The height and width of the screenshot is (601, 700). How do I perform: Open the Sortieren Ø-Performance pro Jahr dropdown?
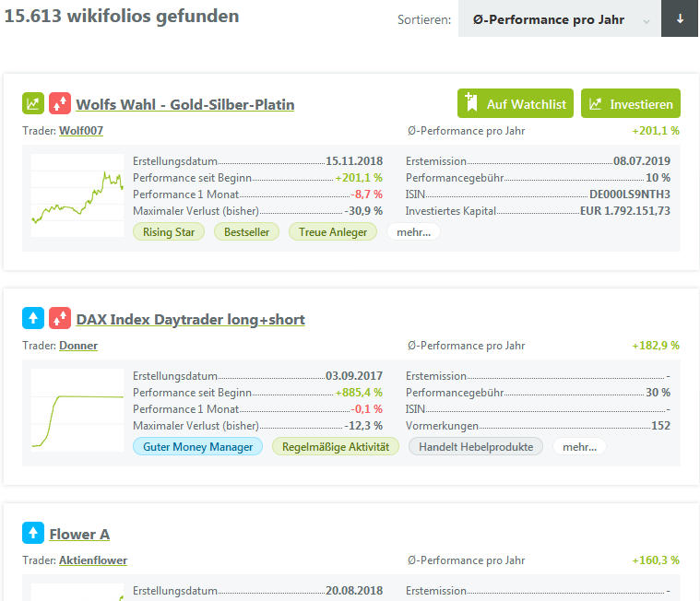(559, 20)
